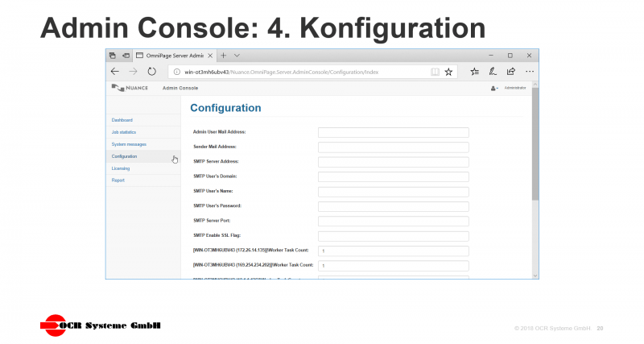
Task: Click the Admin User Mail Address field
Action: 394,132
